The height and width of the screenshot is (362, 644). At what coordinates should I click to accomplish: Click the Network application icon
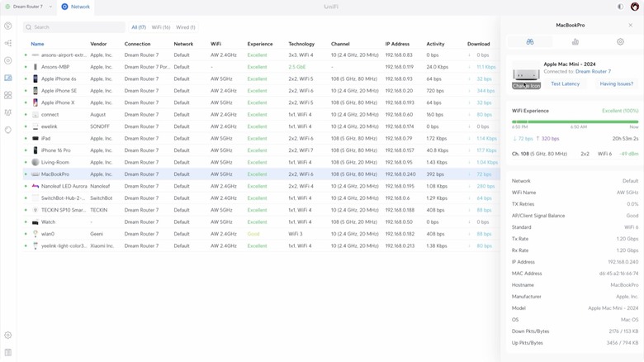(64, 7)
